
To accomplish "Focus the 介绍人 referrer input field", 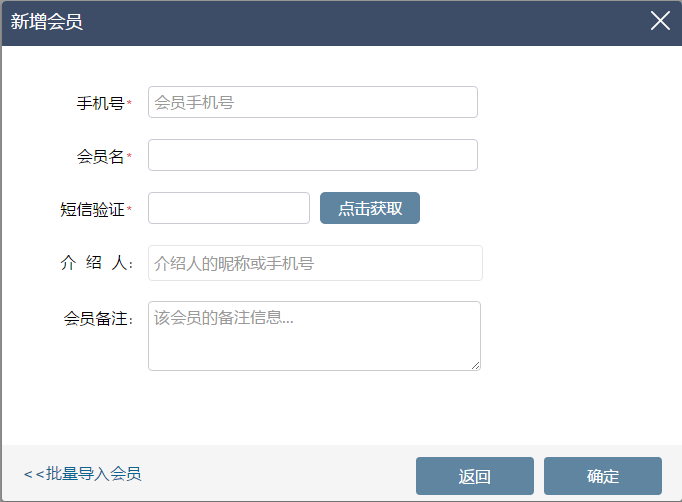I will (315, 263).
